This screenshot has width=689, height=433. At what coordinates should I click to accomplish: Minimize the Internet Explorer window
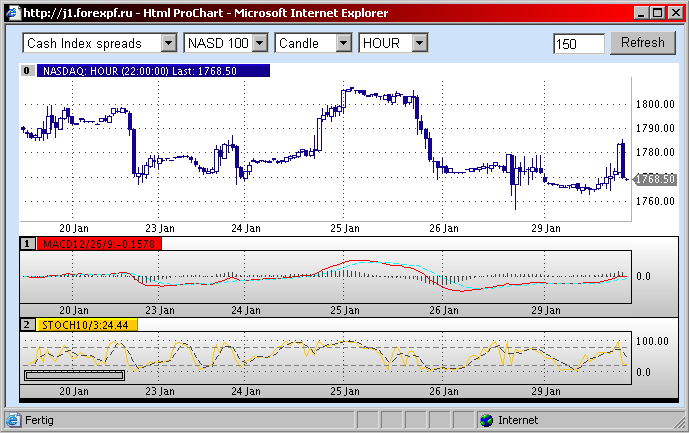pyautogui.click(x=641, y=13)
